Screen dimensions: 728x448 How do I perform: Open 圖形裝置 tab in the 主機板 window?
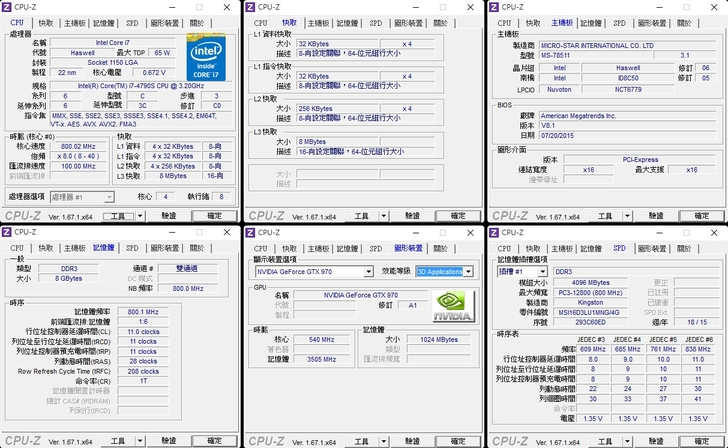point(652,23)
